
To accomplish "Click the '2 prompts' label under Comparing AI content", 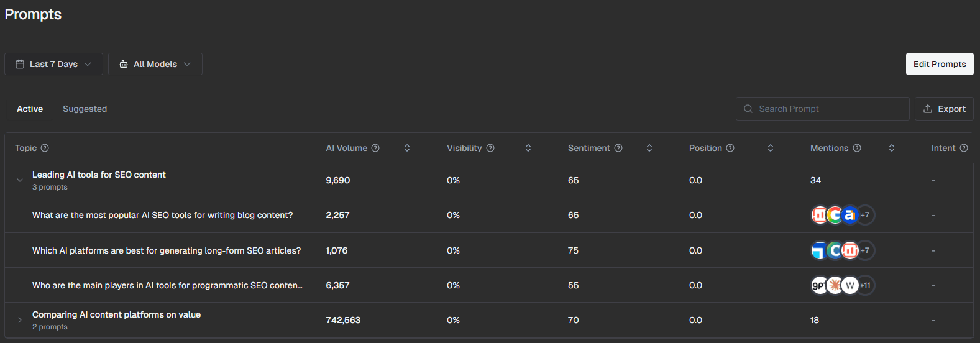I will [x=50, y=327].
